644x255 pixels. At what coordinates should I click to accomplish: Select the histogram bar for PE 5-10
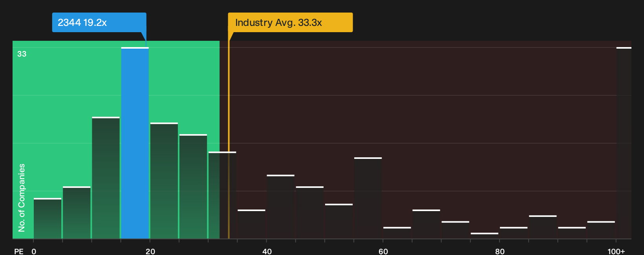[x=77, y=213]
